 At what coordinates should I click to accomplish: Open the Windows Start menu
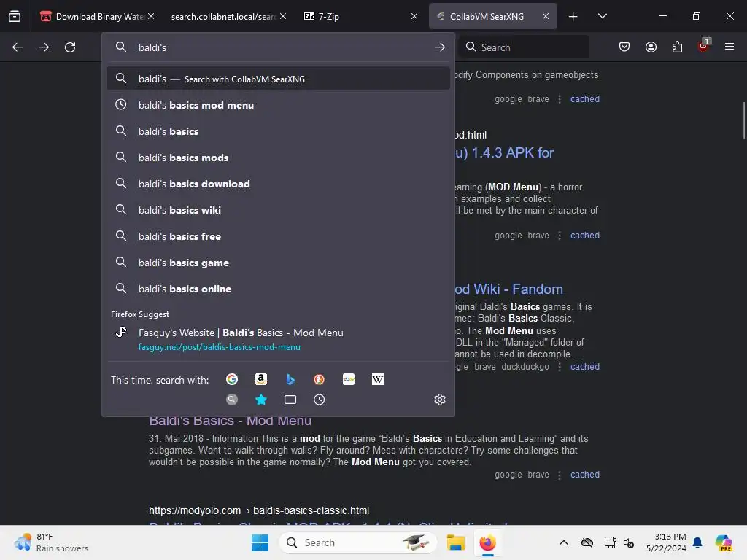(260, 542)
